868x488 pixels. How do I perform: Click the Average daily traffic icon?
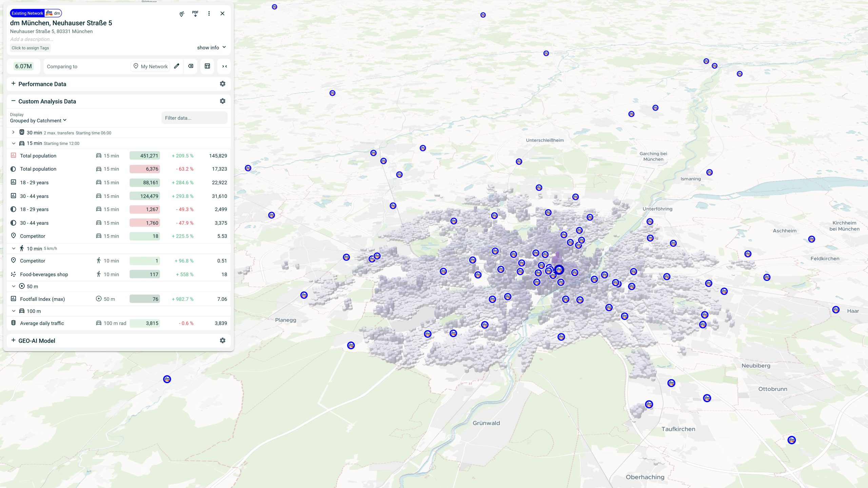[13, 323]
